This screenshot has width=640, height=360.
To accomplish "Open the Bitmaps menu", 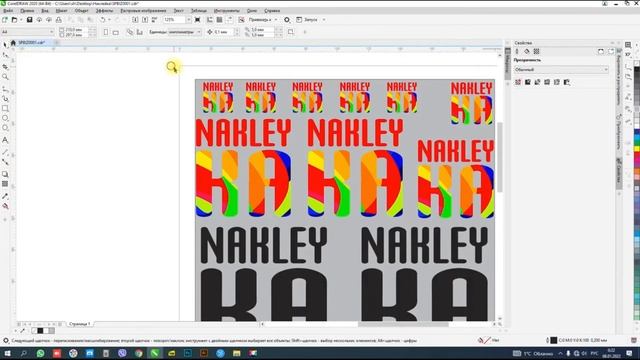I will [143, 11].
